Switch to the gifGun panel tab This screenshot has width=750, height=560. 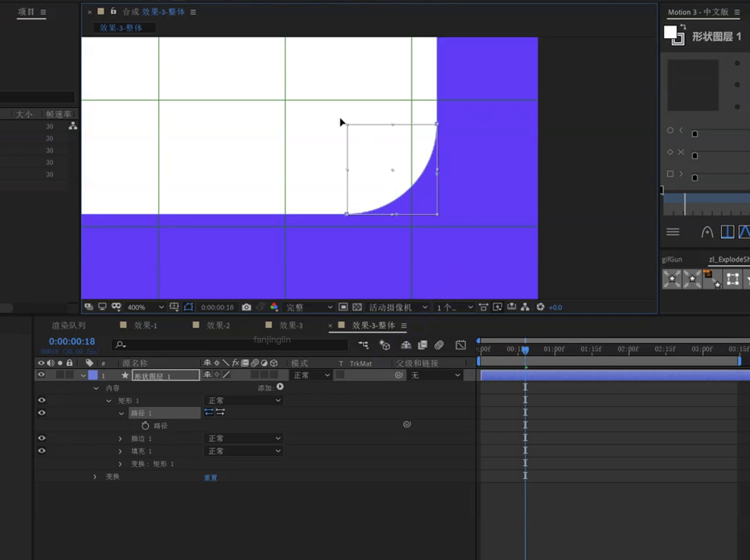(x=672, y=259)
